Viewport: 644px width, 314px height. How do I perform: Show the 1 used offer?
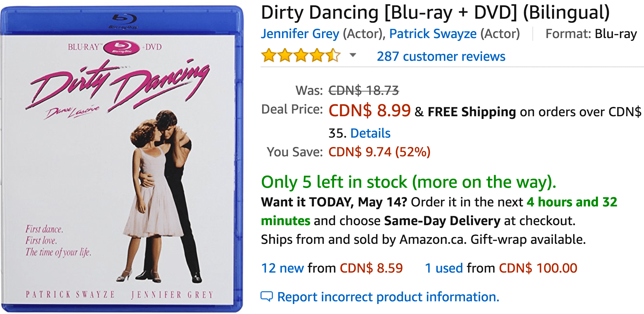tap(444, 268)
